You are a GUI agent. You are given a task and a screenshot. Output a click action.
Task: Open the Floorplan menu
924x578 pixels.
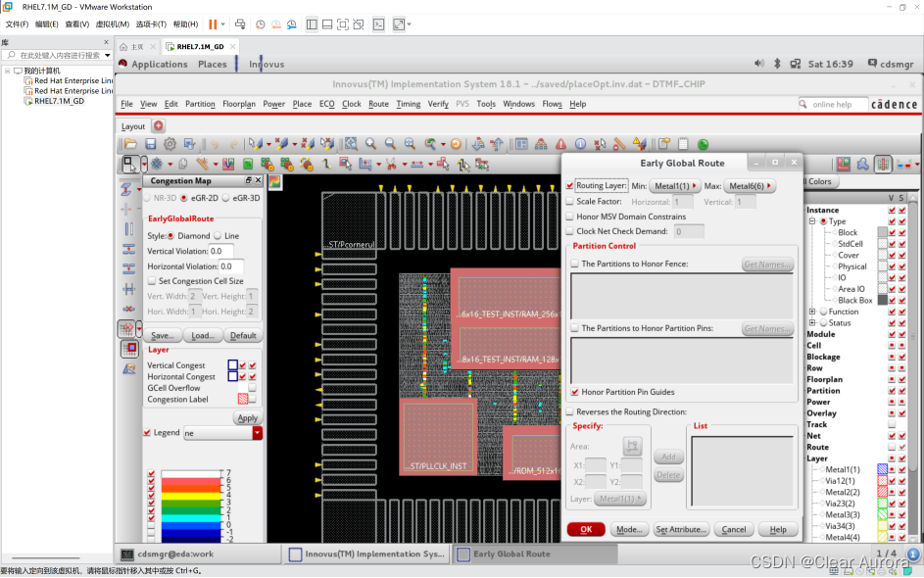click(x=239, y=104)
